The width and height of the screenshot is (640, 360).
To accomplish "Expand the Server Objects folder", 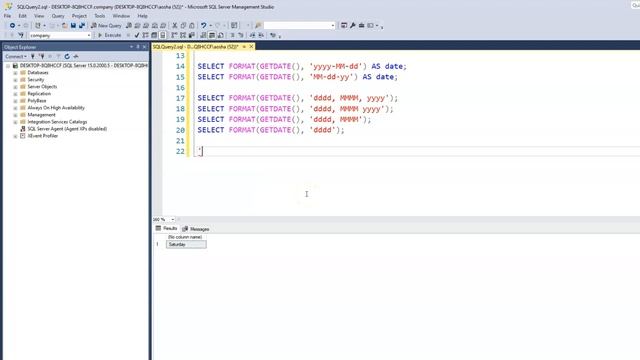I will [x=15, y=87].
